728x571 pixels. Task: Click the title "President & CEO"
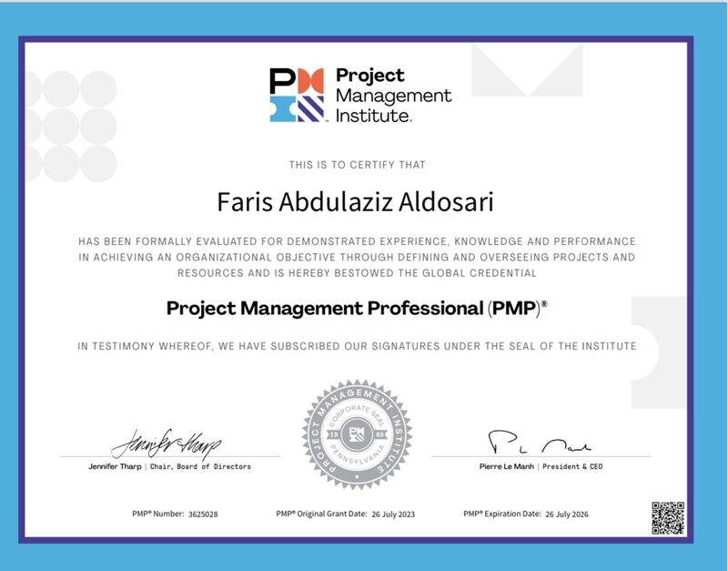point(572,466)
